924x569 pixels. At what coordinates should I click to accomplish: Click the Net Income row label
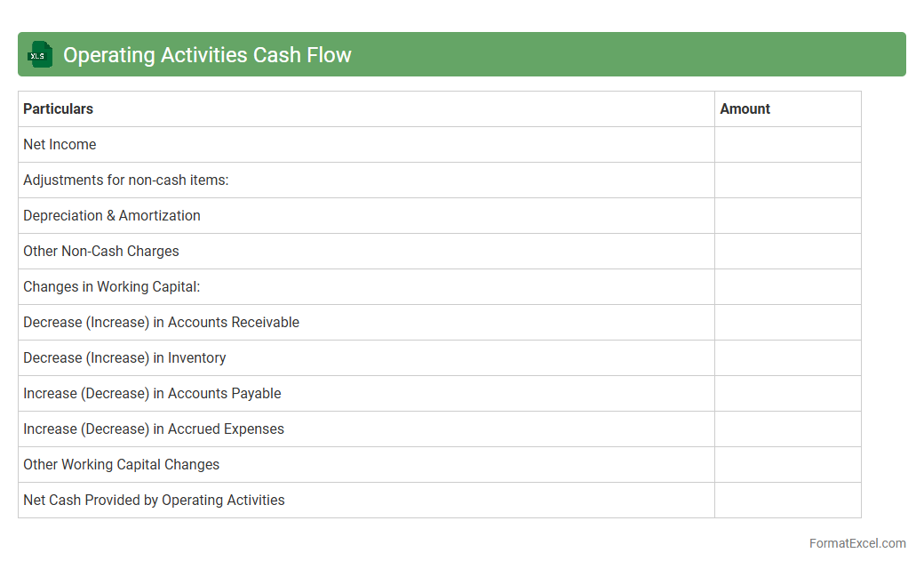[60, 145]
